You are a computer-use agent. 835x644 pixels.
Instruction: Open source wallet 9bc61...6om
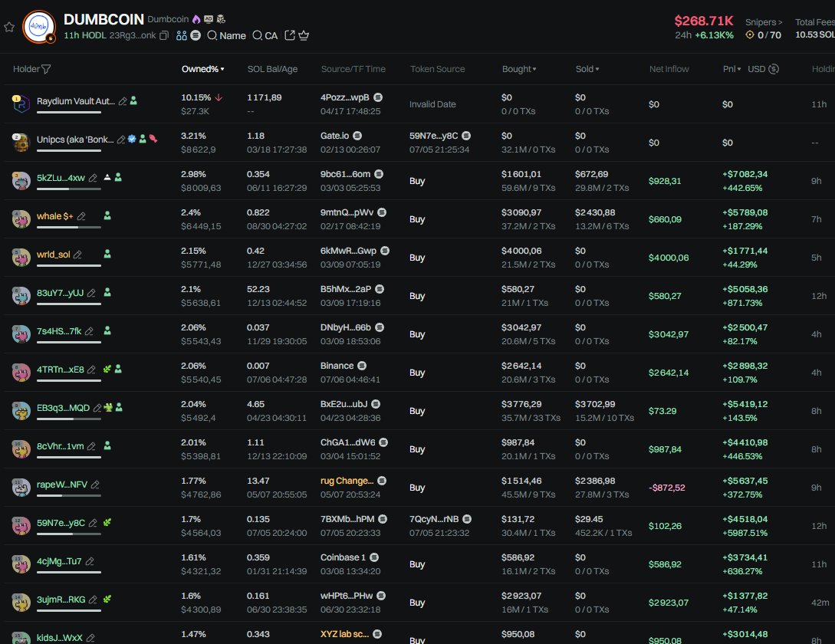(345, 174)
